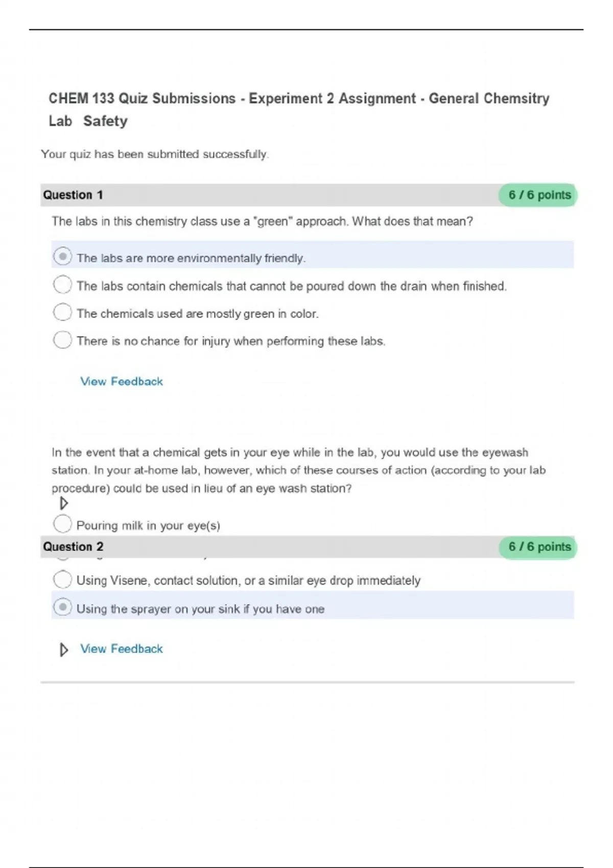Choose 'Using Visene, contact solution' radio option

click(62, 579)
